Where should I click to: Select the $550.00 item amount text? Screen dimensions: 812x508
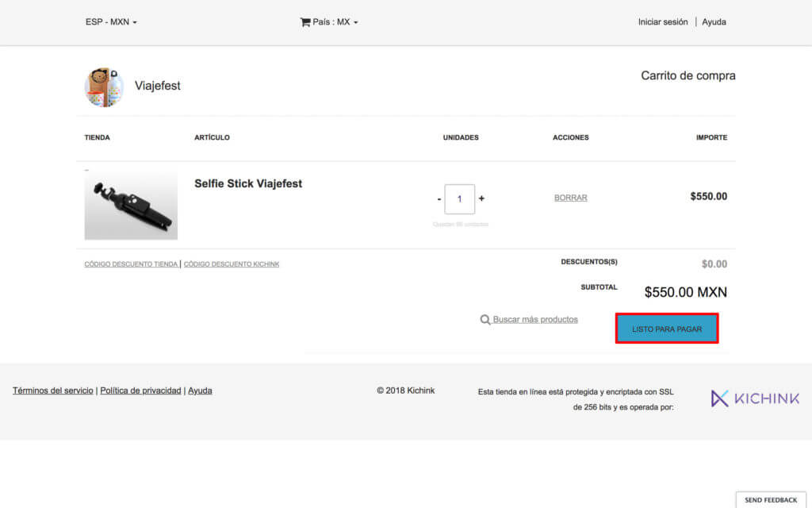(708, 197)
